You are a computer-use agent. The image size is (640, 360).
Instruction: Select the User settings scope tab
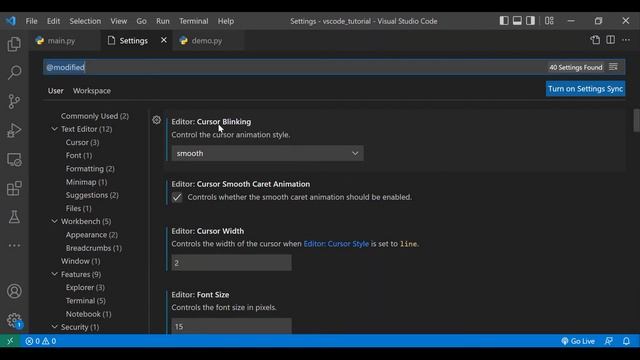pyautogui.click(x=56, y=91)
